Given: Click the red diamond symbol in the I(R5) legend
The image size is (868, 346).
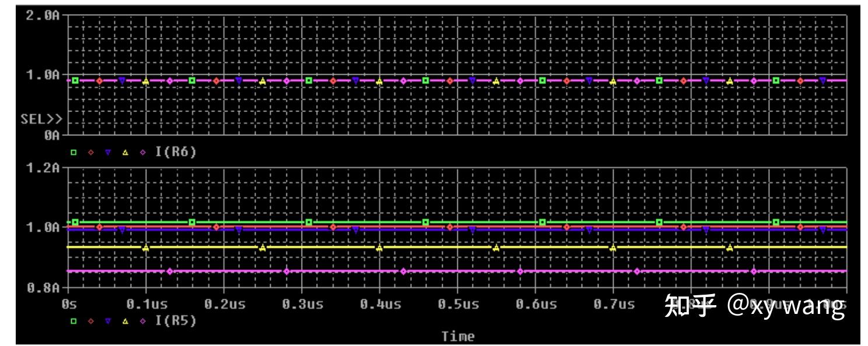Looking at the screenshot, I should point(91,321).
